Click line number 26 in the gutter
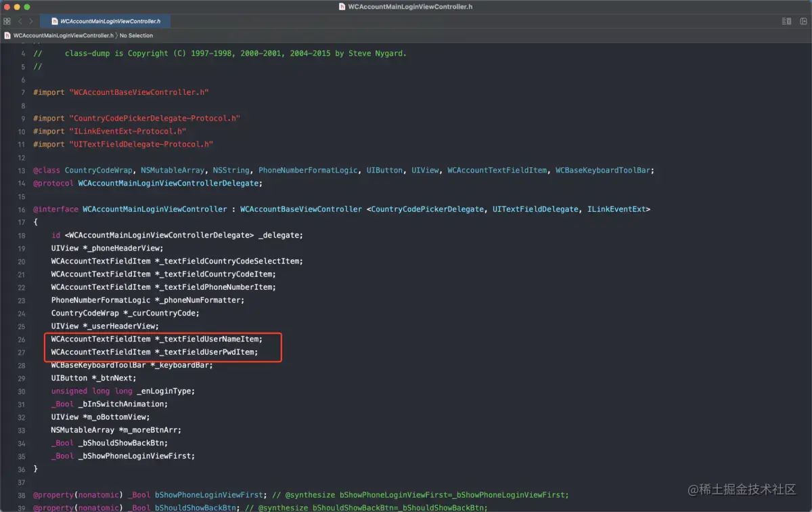Image resolution: width=812 pixels, height=512 pixels. [x=21, y=339]
